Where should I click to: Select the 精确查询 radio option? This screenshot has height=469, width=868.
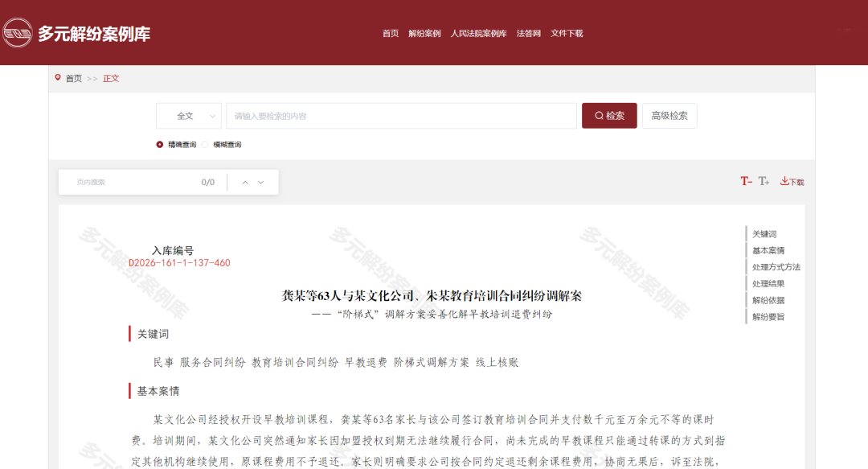click(x=159, y=145)
